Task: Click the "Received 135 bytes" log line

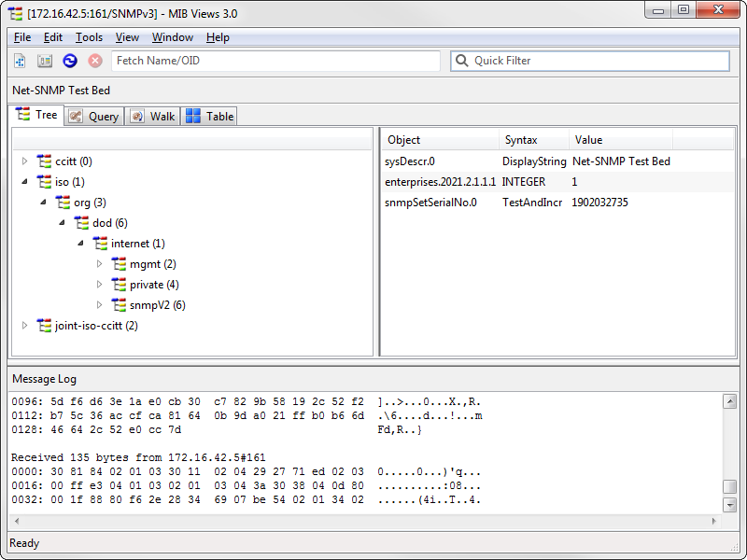Action: [x=138, y=457]
